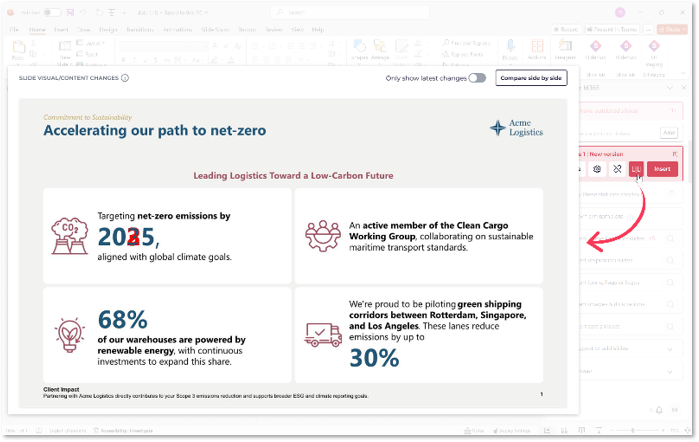Switch to the Slide Show tab
Viewport: 699px width, 442px height.
[215, 29]
